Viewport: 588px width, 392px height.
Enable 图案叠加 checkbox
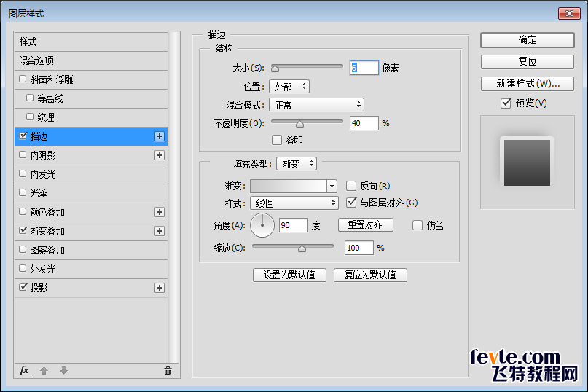coord(23,249)
